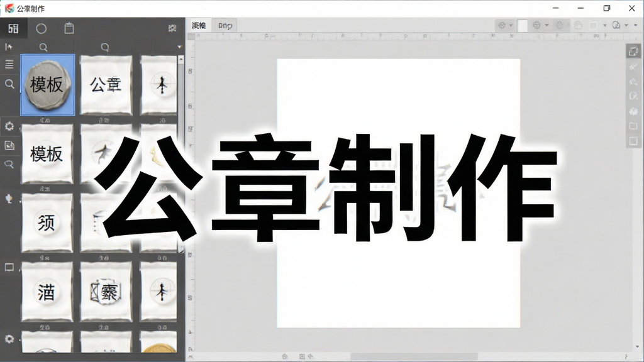Select the pen tool in right sidebar
This screenshot has height=362, width=644.
click(x=633, y=67)
